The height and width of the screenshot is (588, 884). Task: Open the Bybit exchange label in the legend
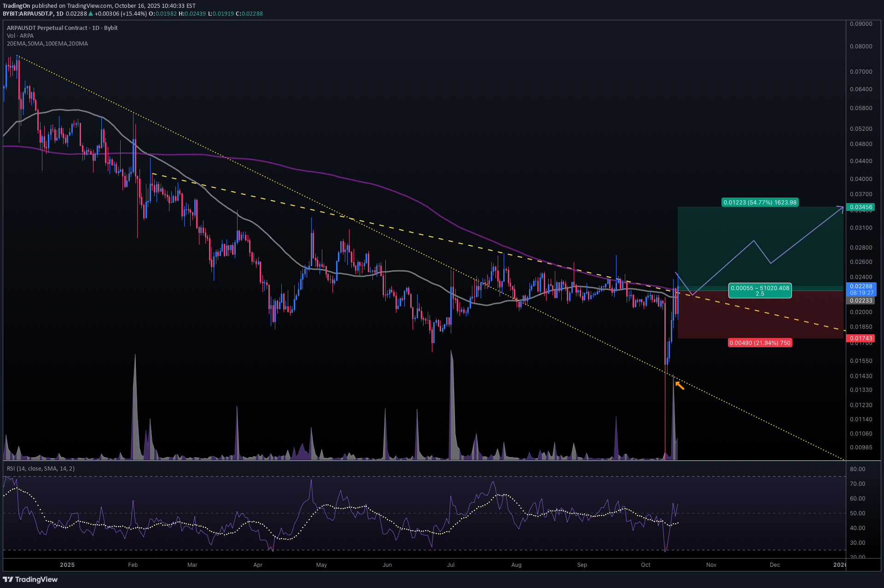pos(110,28)
